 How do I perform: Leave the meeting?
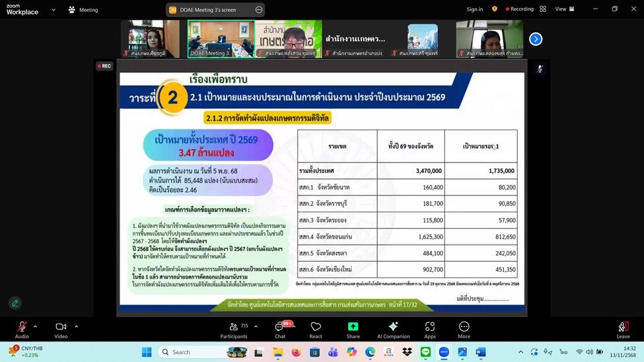(x=623, y=328)
